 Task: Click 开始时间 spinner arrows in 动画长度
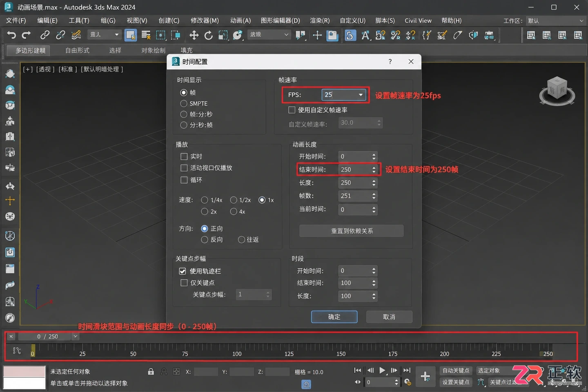(x=374, y=156)
